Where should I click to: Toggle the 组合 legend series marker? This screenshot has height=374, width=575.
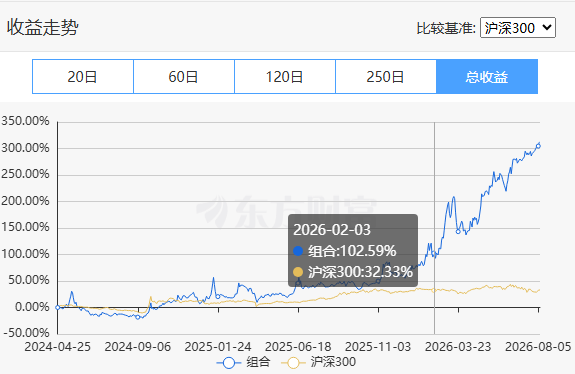(229, 363)
